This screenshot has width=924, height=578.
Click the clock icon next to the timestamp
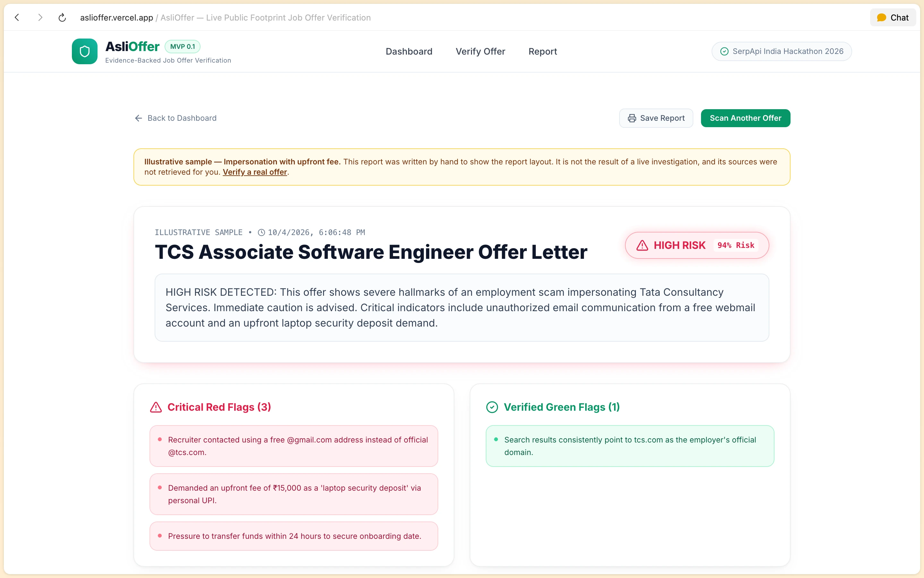tap(261, 232)
